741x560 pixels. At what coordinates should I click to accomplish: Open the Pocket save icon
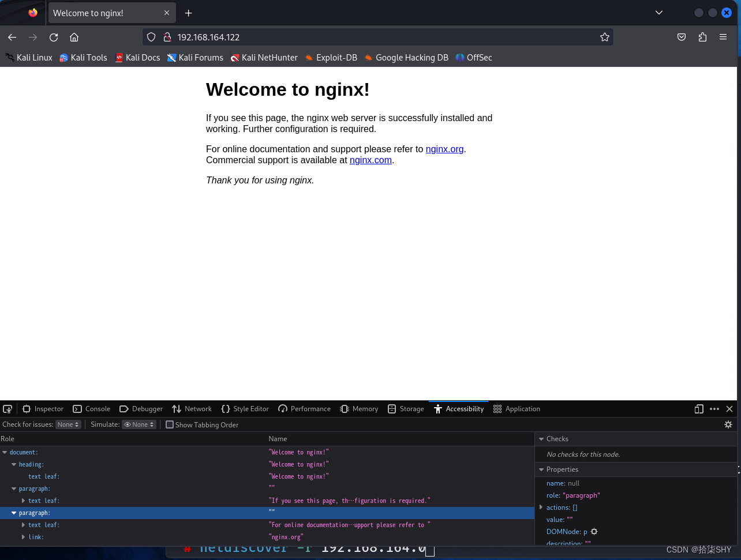coord(682,37)
